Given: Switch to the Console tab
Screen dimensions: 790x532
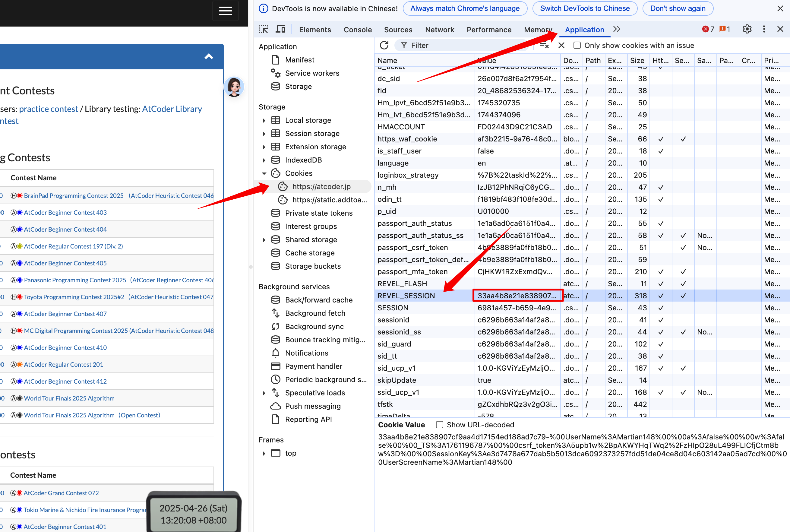Looking at the screenshot, I should click(358, 30).
